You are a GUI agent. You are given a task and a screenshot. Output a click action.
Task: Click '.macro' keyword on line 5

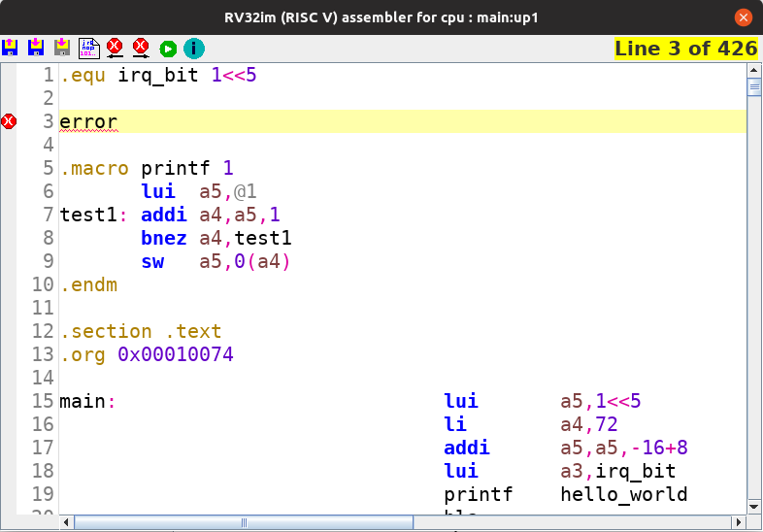click(94, 168)
